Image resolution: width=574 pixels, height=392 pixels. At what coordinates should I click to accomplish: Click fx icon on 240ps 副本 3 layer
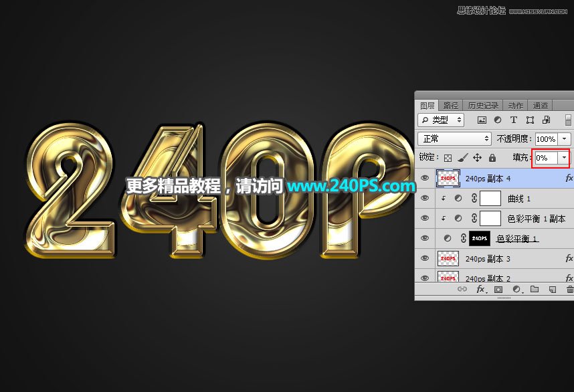tap(569, 258)
